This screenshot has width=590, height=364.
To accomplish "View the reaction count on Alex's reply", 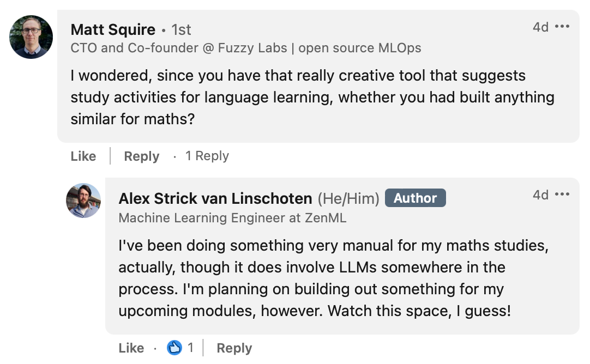I will click(x=190, y=348).
